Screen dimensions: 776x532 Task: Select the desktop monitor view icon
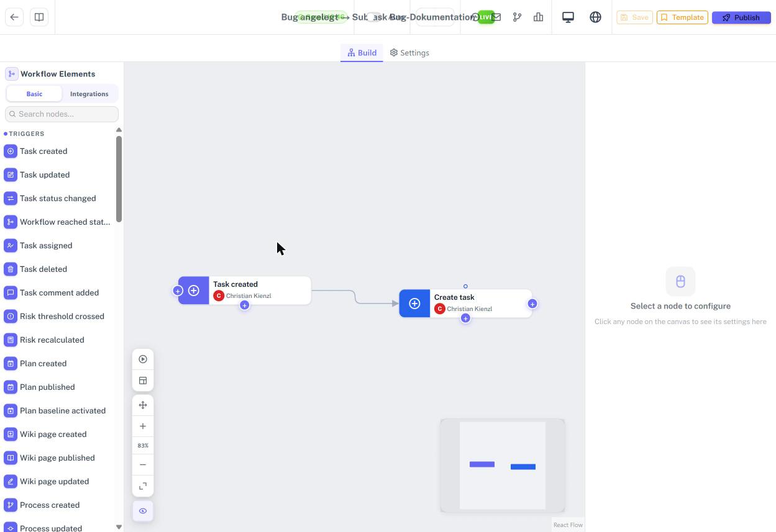point(568,17)
